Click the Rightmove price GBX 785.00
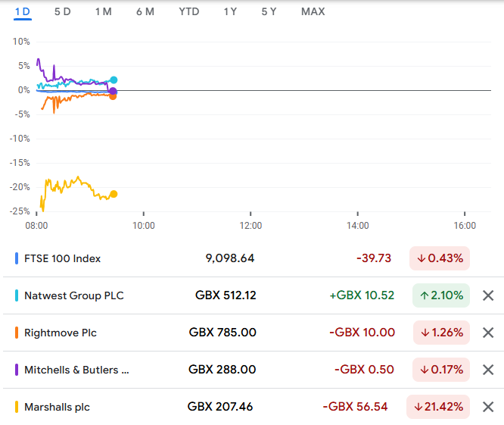 pos(222,333)
